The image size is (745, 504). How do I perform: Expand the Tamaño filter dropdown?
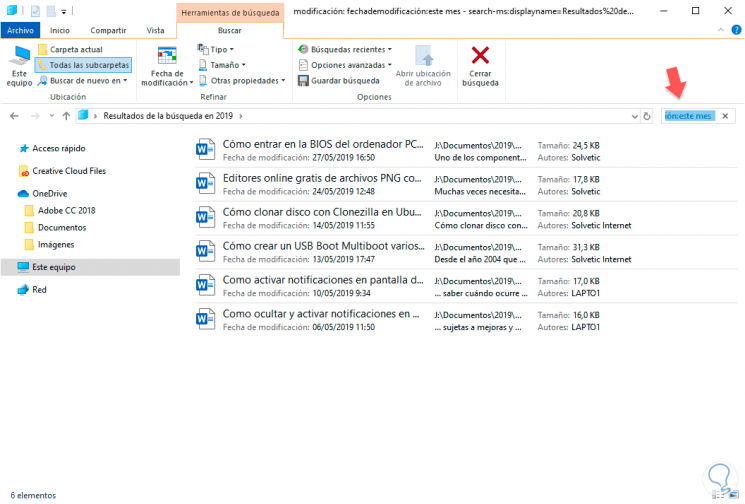(222, 65)
